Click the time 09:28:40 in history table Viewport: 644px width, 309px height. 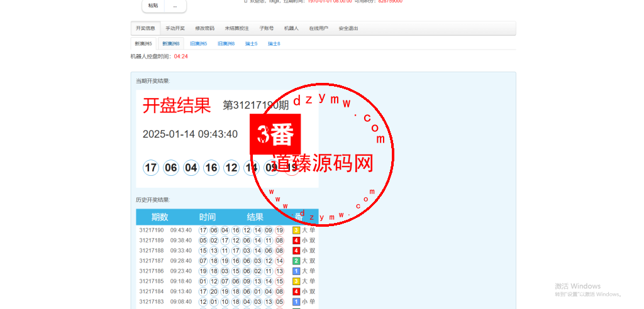pos(181,261)
